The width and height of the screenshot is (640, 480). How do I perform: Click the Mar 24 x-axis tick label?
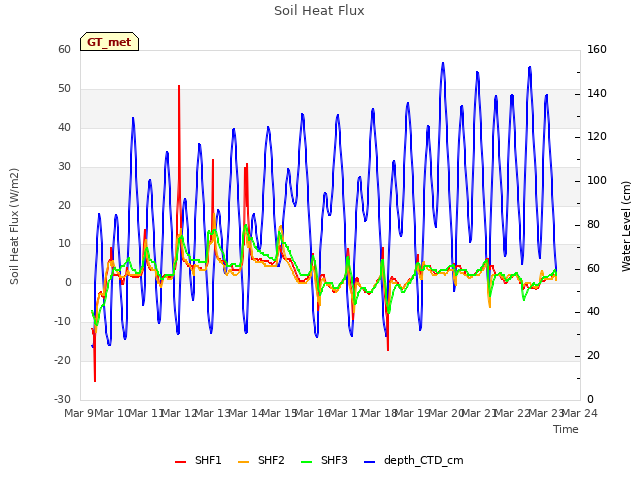580,413
